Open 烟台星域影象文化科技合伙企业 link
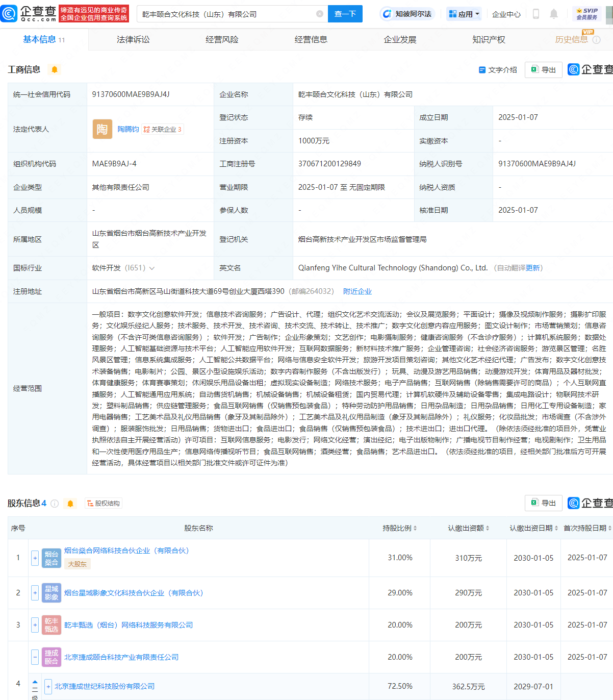 [134, 593]
